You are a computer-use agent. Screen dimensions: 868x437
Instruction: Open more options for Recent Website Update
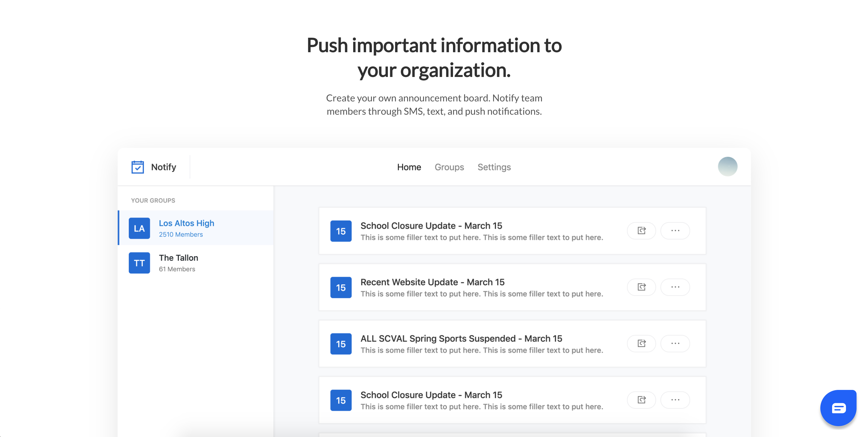[x=675, y=287]
